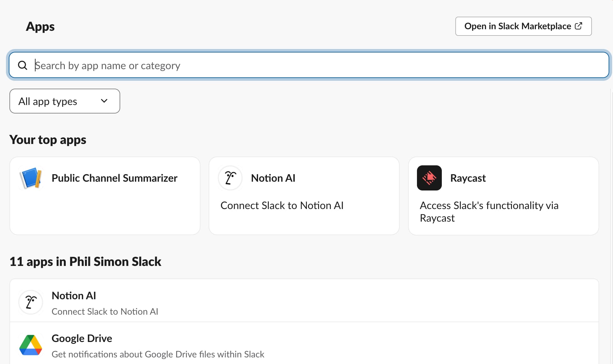Open the Raycast top app card
Image resolution: width=613 pixels, height=364 pixels.
pos(503,196)
